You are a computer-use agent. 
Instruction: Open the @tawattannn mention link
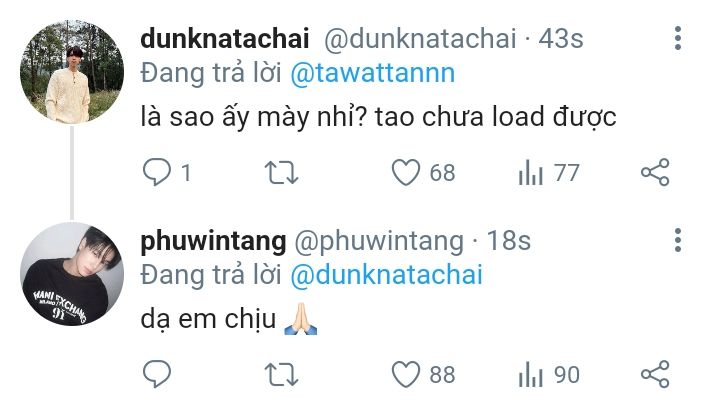pyautogui.click(x=372, y=73)
